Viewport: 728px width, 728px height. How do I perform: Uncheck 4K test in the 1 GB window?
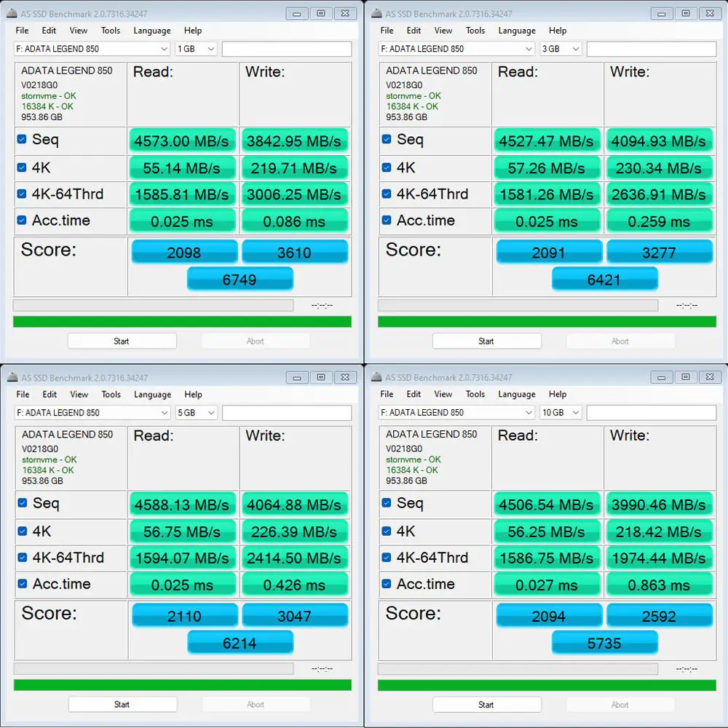point(22,167)
